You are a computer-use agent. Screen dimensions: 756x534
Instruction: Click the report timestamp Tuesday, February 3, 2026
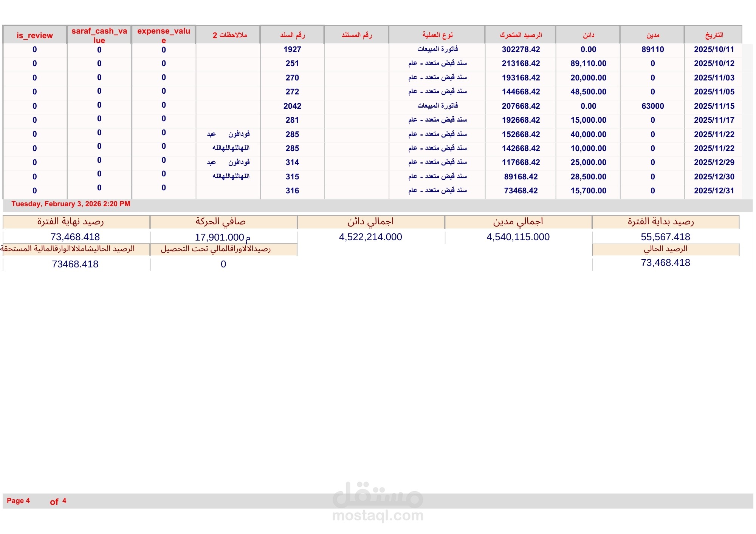(x=71, y=204)
